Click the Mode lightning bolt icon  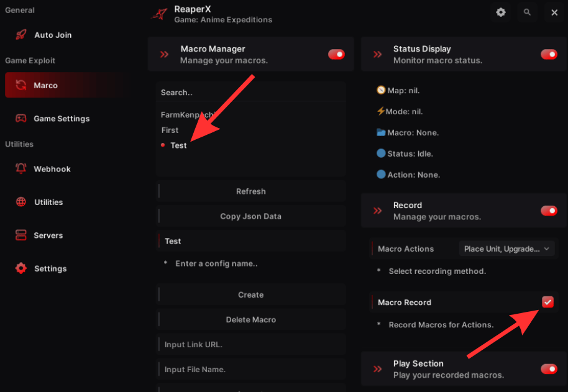click(x=381, y=111)
